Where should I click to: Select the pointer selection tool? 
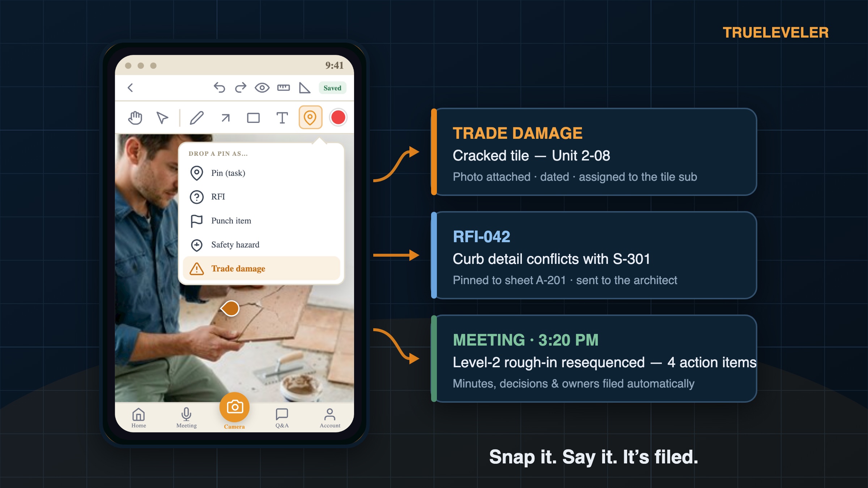click(x=162, y=118)
